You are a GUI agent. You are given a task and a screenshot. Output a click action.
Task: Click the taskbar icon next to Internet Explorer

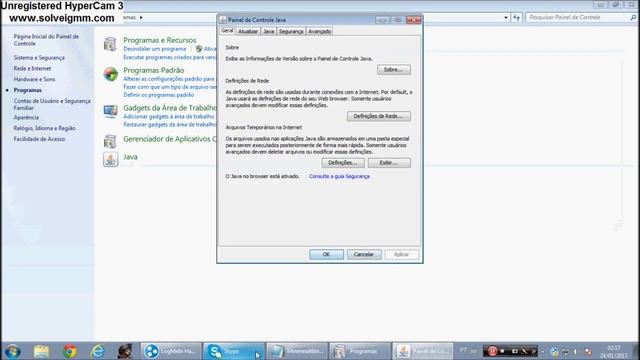click(125, 351)
